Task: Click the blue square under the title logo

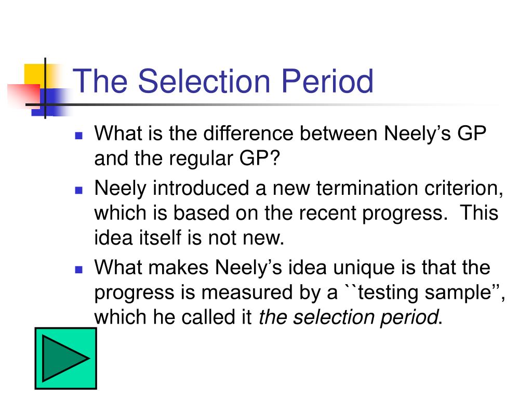Action: [51, 102]
